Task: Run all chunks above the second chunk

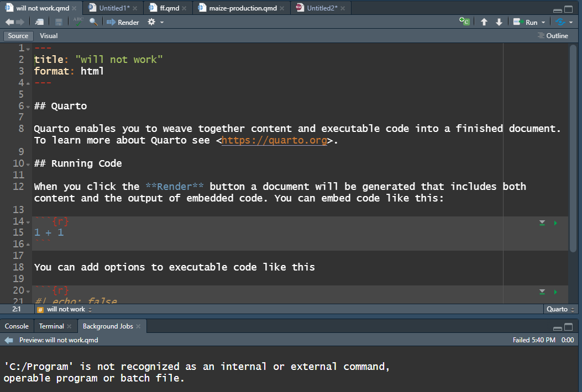Action: (x=542, y=292)
